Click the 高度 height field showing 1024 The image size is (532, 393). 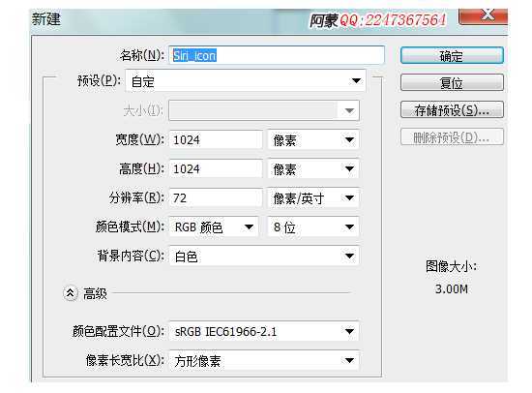pos(216,168)
